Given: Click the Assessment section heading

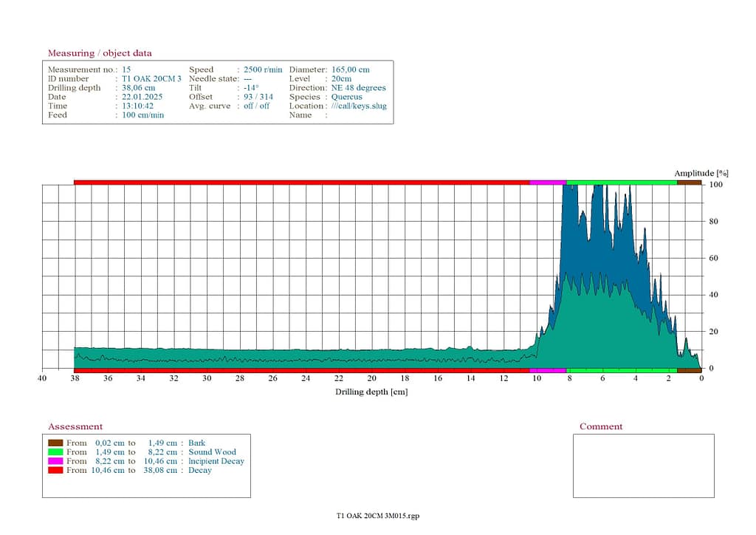Looking at the screenshot, I should [x=75, y=426].
